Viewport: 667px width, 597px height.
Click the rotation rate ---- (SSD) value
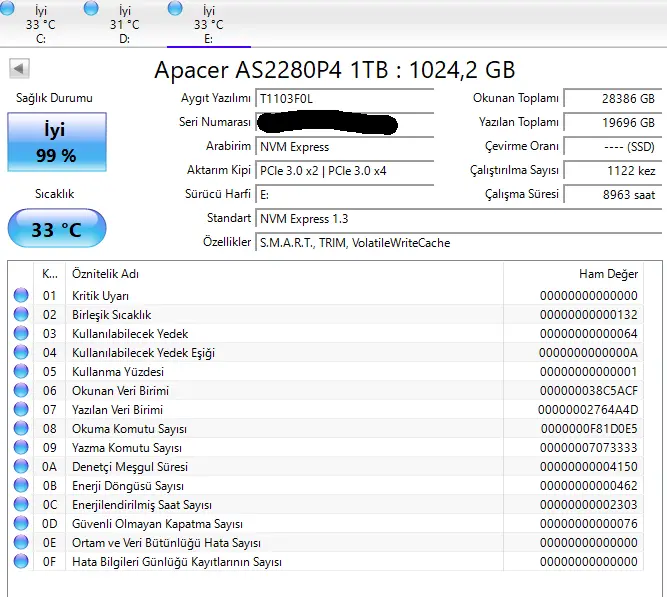click(613, 147)
